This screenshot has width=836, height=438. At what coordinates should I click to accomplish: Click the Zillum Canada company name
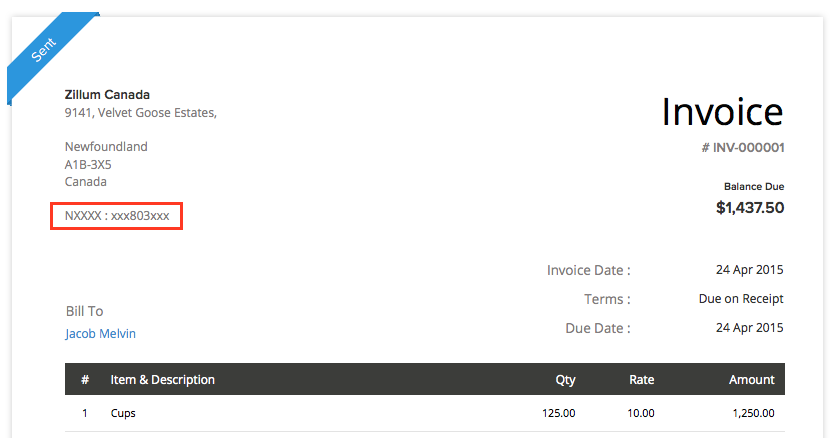pos(107,95)
